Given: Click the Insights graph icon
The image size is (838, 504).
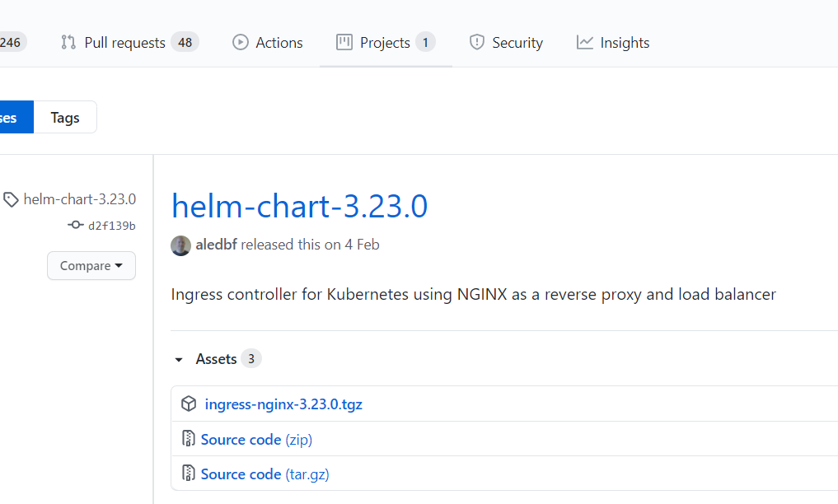Looking at the screenshot, I should tap(585, 42).
